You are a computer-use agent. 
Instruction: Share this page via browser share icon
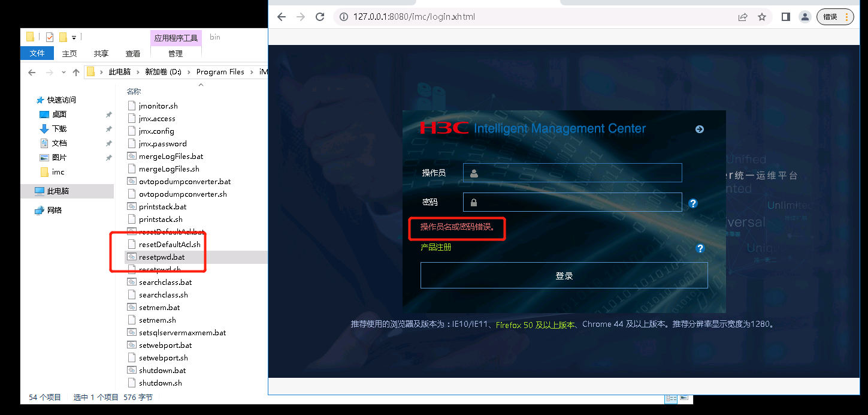click(743, 17)
